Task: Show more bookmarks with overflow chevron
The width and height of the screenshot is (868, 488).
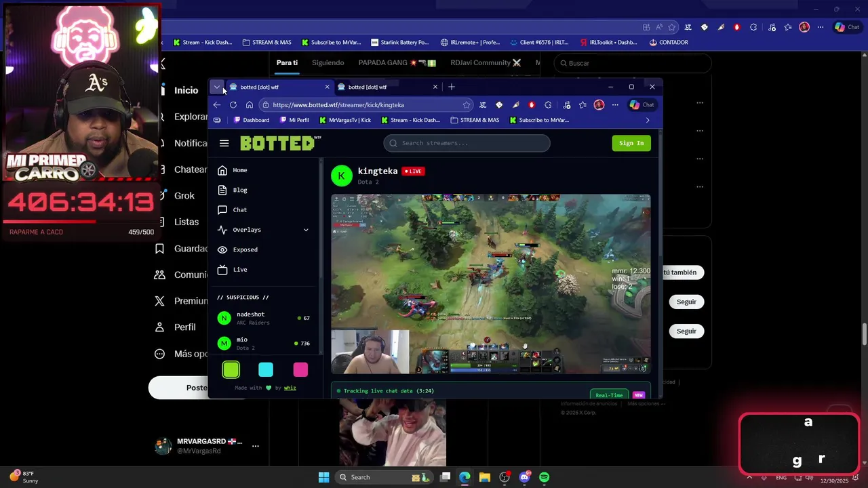Action: point(648,121)
